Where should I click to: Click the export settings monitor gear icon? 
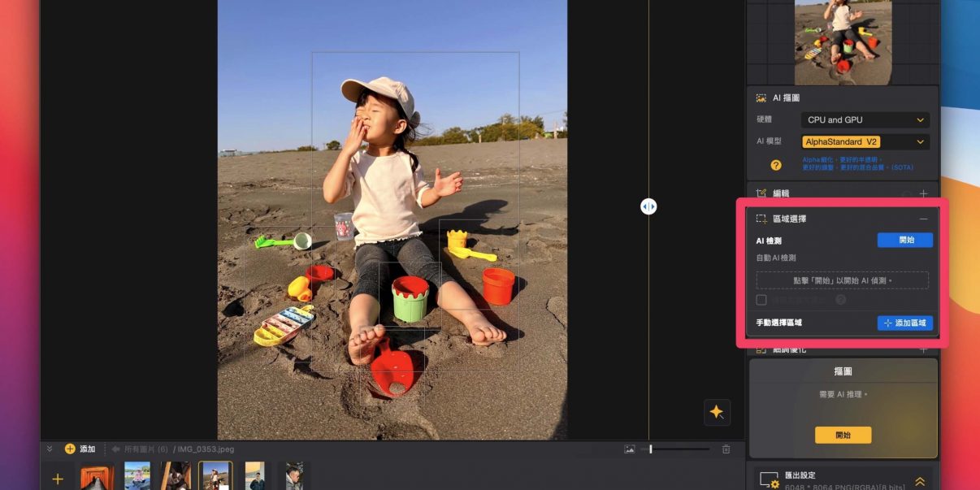(768, 480)
